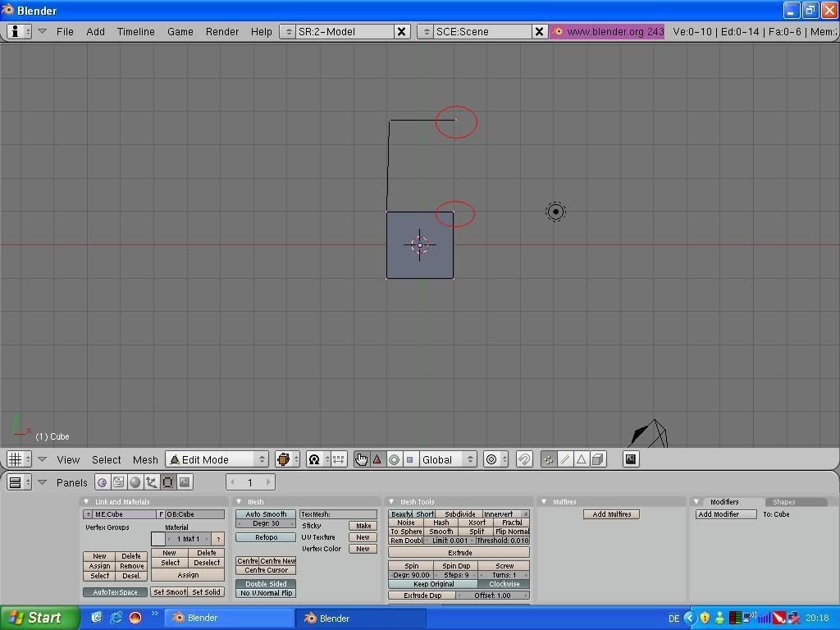Open the Editing panel buttons icon

(168, 482)
